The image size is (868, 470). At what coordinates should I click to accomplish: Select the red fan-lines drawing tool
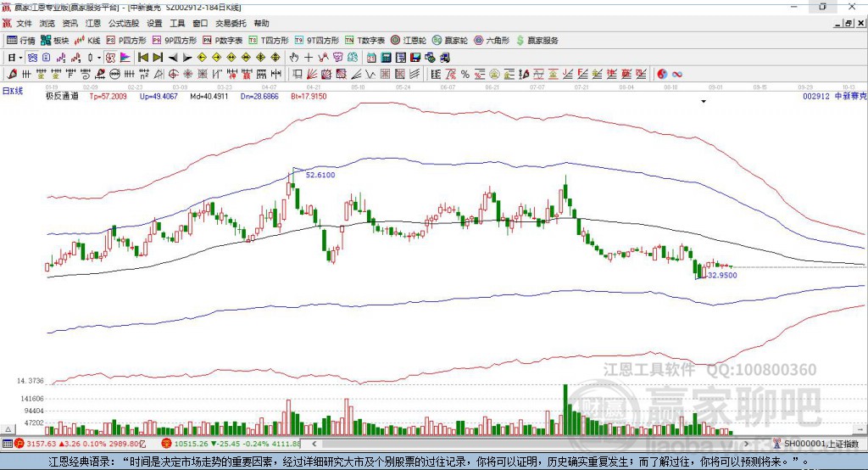(x=312, y=74)
